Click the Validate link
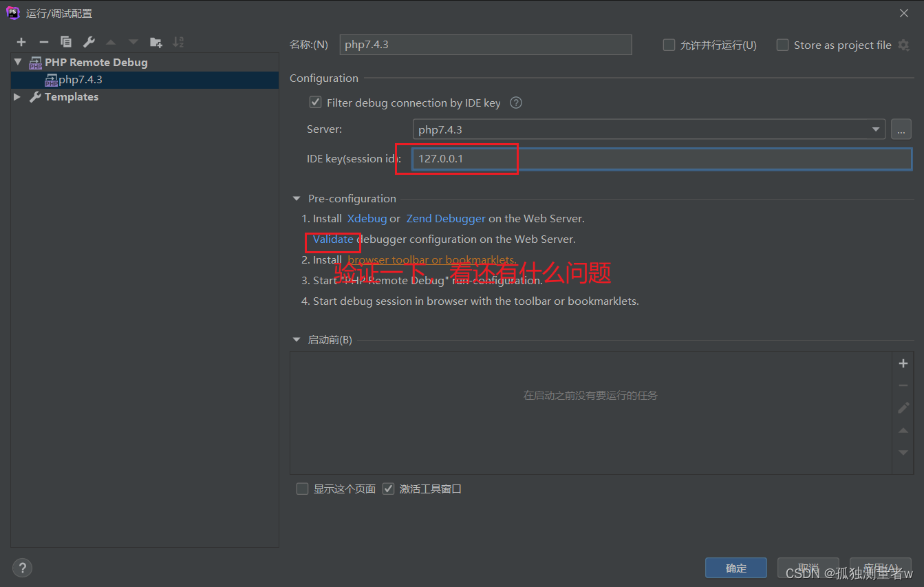Viewport: 924px width, 587px height. tap(333, 239)
